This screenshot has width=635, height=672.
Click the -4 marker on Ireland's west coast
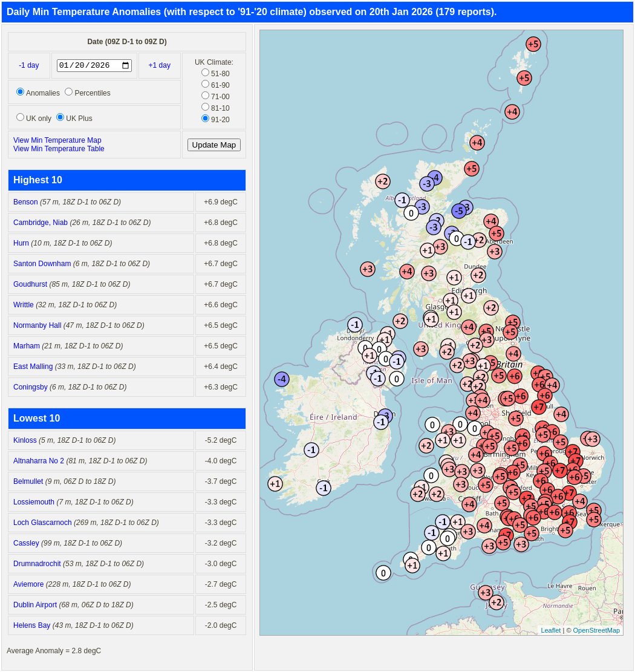pyautogui.click(x=281, y=379)
